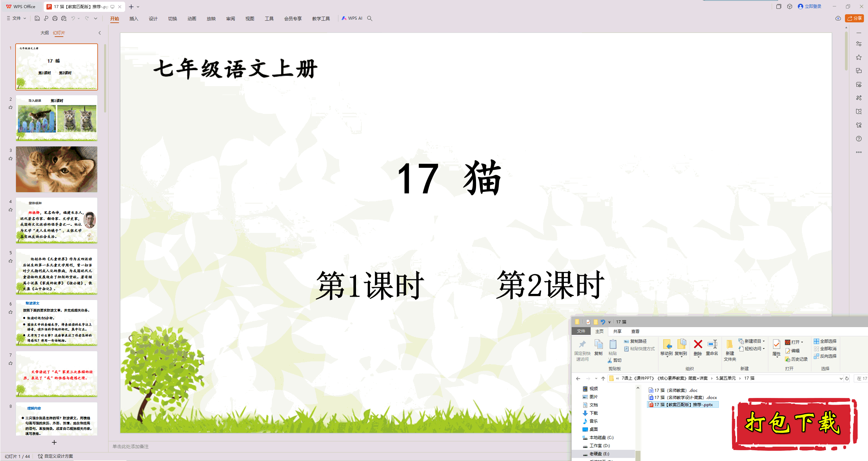
Task: Open the 动画 ribbon tab
Action: [192, 19]
